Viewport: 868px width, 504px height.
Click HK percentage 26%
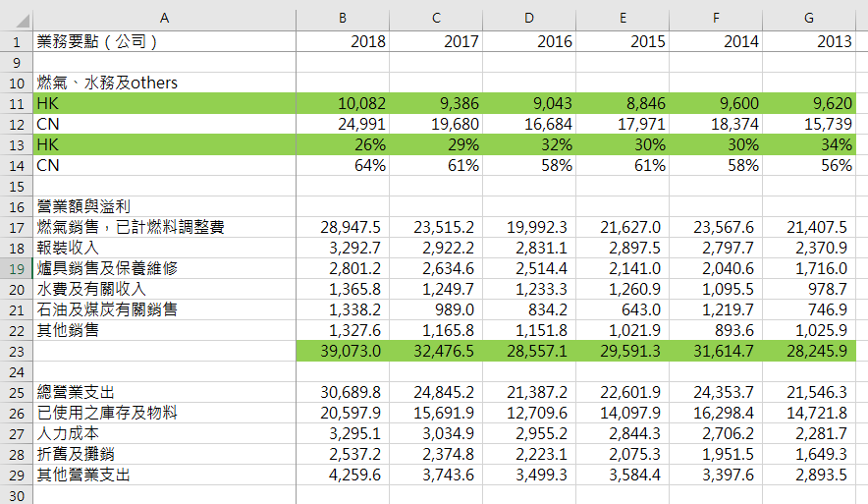343,144
